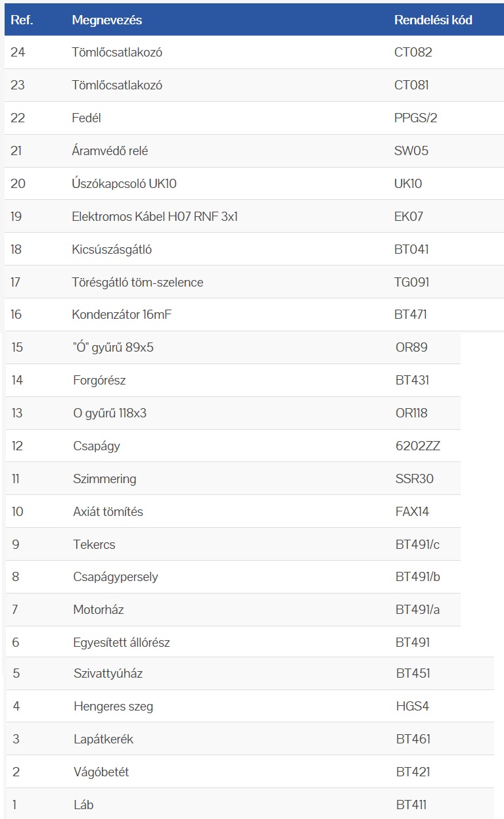Screen dimensions: 504x819
Task: Select the 'Forgórész' part name
Action: 99,380
